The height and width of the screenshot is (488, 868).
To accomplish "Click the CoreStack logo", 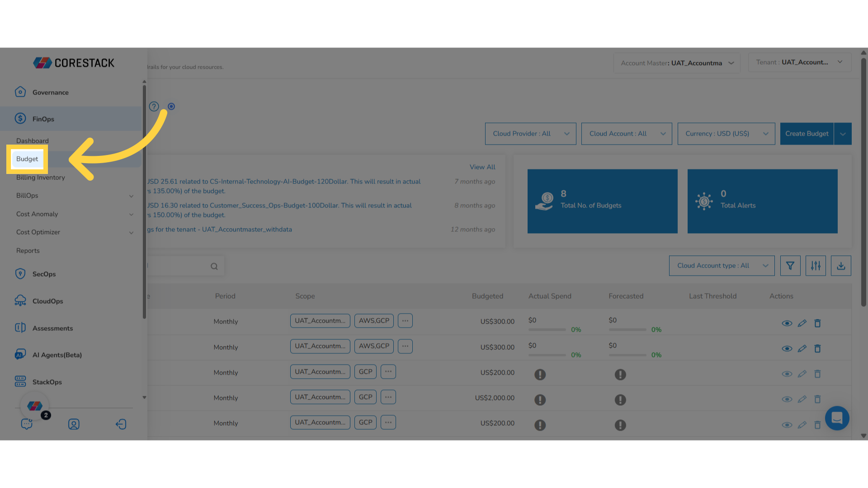I will (x=74, y=63).
